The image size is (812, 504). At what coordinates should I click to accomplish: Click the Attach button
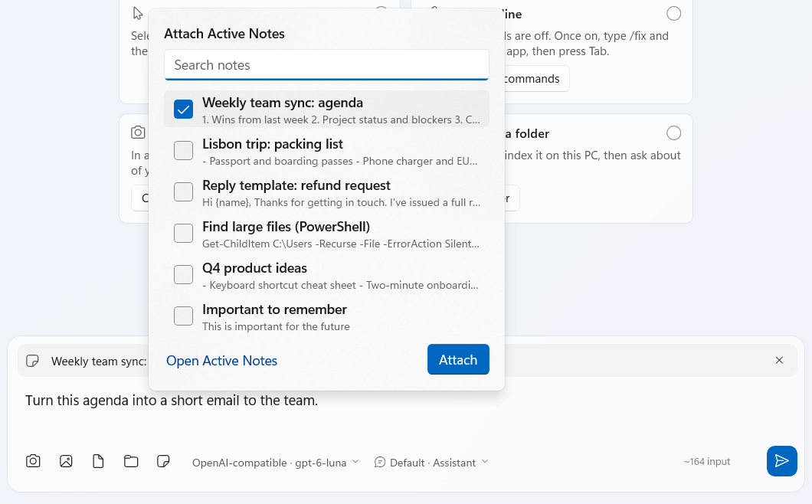point(458,359)
